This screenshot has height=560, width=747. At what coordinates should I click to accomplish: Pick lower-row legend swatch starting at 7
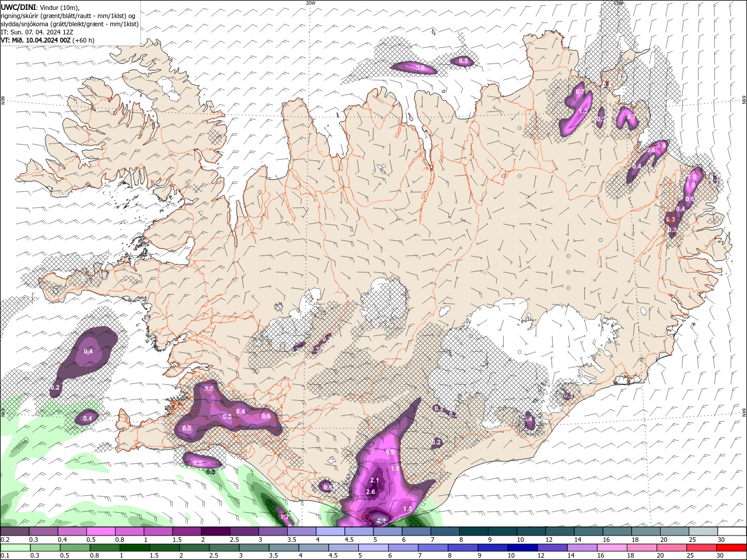[434, 548]
